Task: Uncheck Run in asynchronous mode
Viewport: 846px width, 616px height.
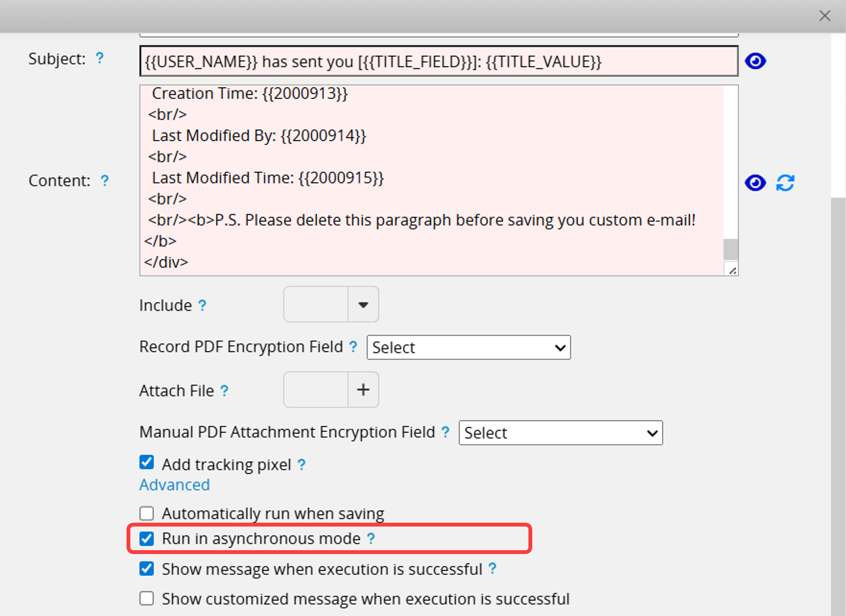Action: coord(147,539)
